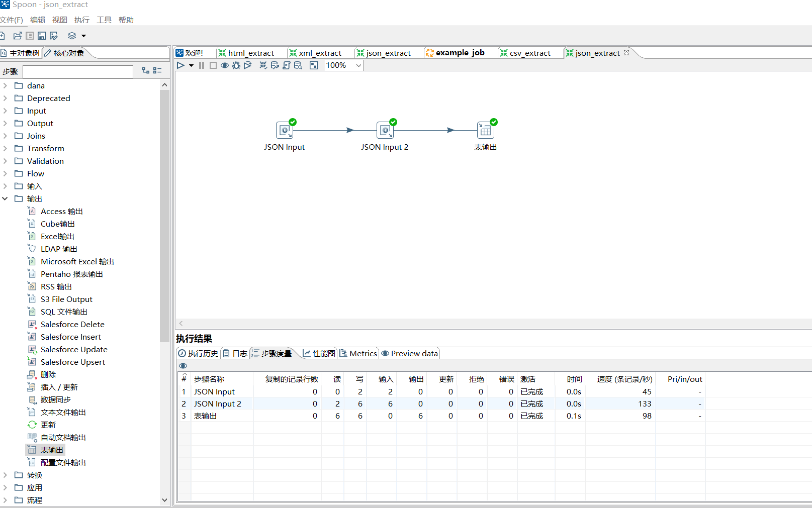
Task: Toggle eye icon in step metrics
Action: tap(183, 366)
